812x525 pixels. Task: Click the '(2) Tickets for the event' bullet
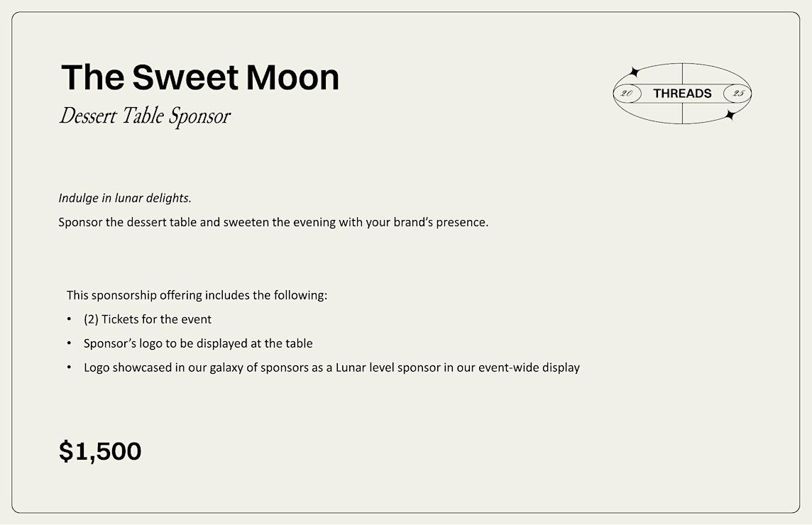(x=148, y=319)
